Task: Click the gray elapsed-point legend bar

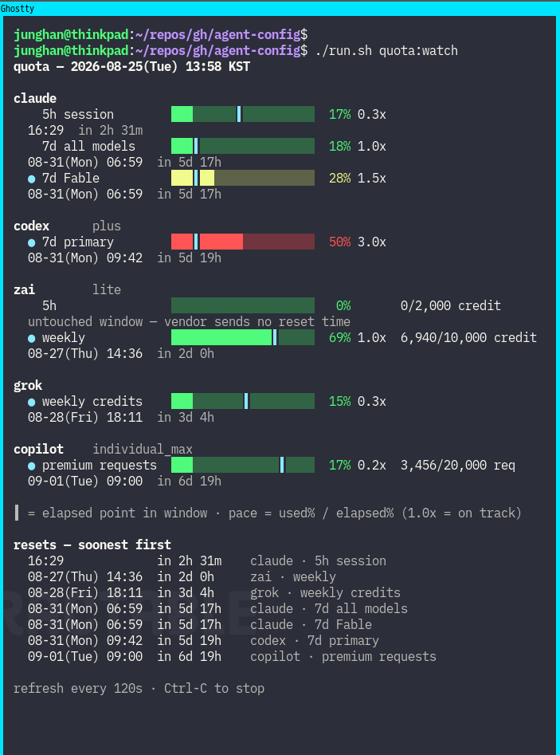Action: (17, 513)
